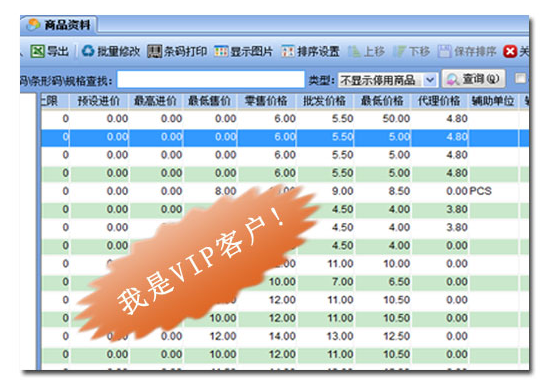
Task: Click the 批量修改 refresh icon
Action: pos(88,51)
